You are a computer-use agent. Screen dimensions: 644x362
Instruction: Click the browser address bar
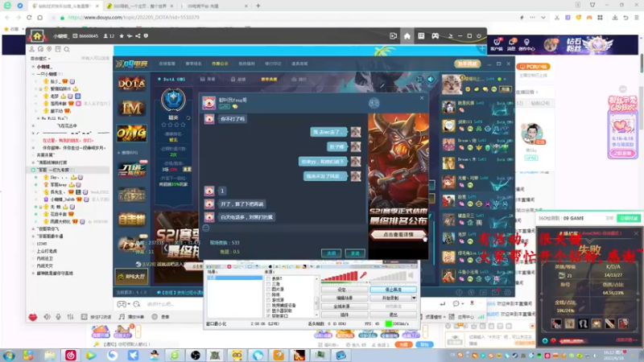pyautogui.click(x=287, y=18)
